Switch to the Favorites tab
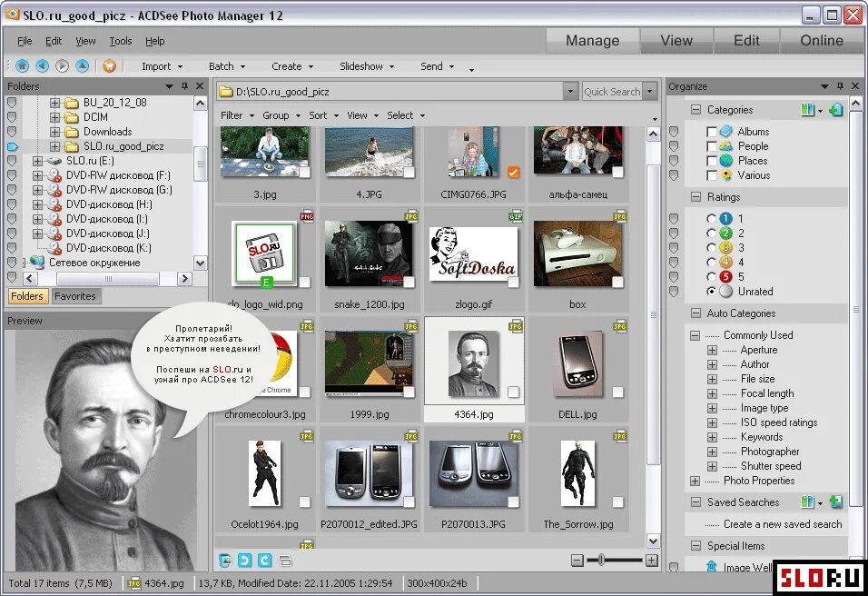This screenshot has height=596, width=868. point(75,296)
